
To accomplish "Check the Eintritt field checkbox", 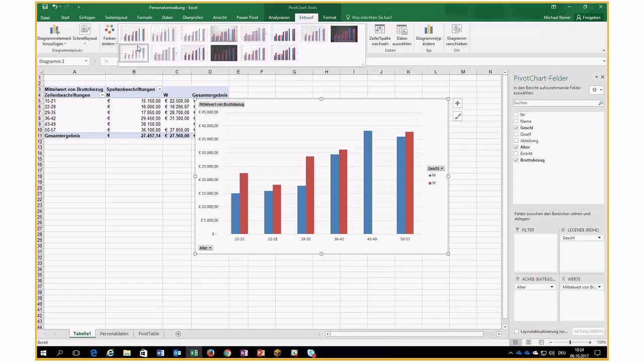I will click(516, 154).
